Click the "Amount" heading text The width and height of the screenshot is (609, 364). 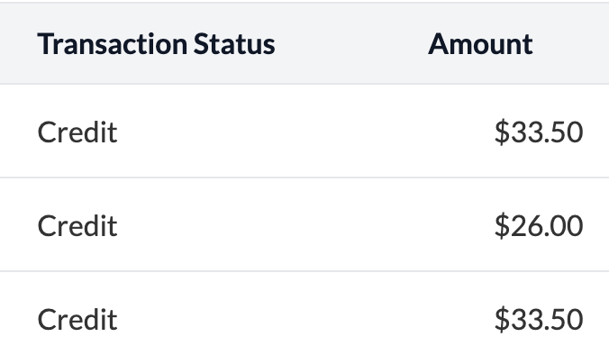480,43
